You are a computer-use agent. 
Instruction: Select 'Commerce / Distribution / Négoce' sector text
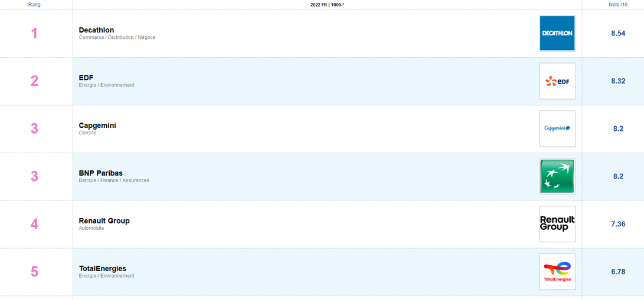(x=117, y=37)
